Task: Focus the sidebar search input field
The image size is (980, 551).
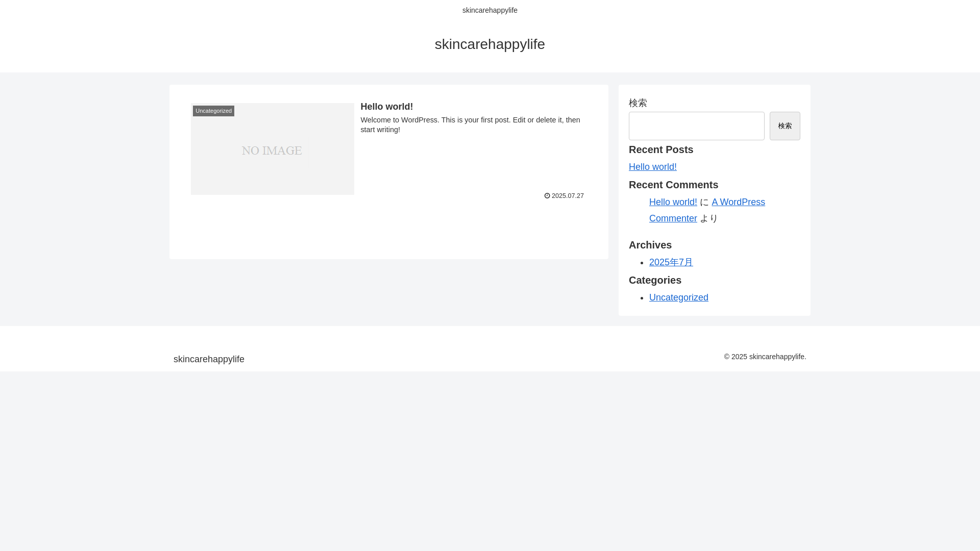Action: 696,126
